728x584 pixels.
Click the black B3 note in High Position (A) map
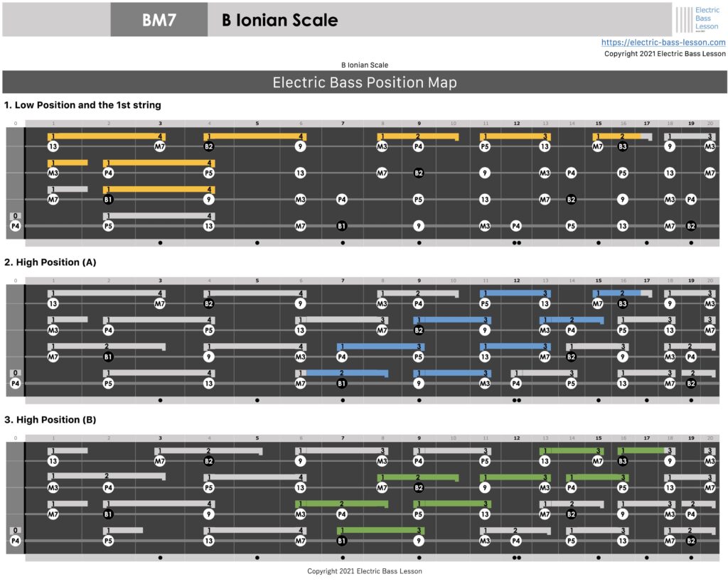click(x=623, y=304)
